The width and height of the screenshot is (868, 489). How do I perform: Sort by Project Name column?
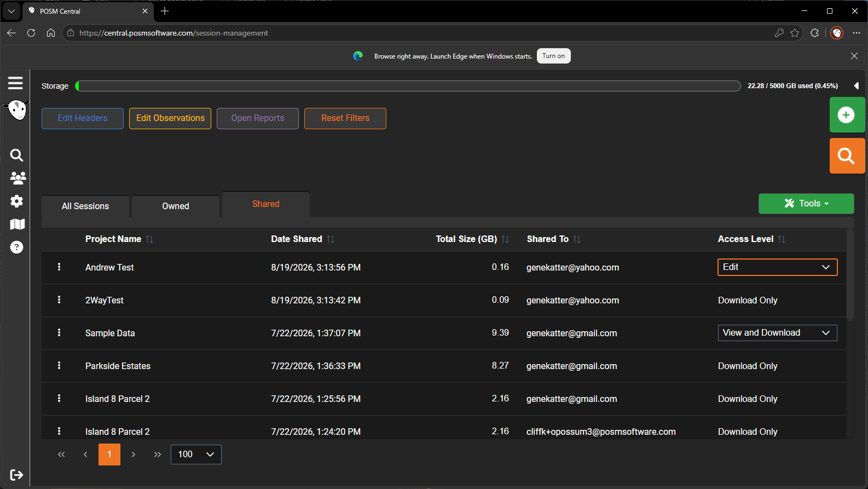(149, 239)
